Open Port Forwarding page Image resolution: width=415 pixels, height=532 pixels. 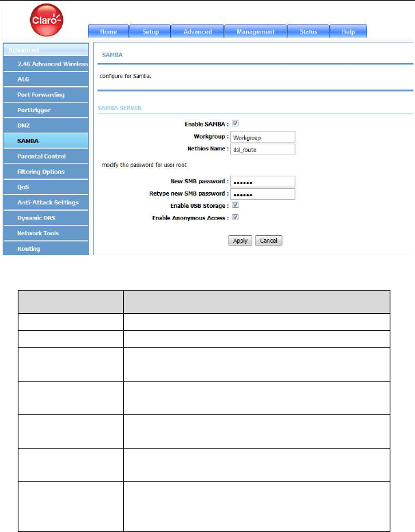click(x=46, y=94)
